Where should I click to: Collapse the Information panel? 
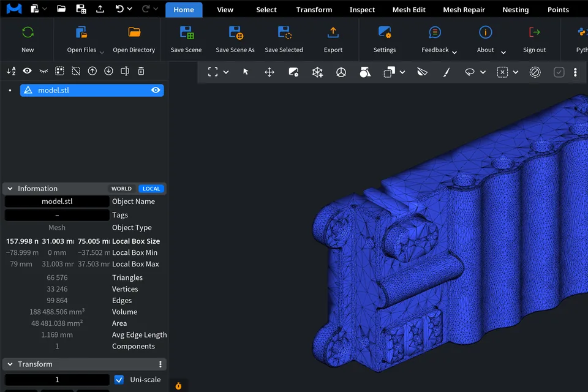pos(10,189)
